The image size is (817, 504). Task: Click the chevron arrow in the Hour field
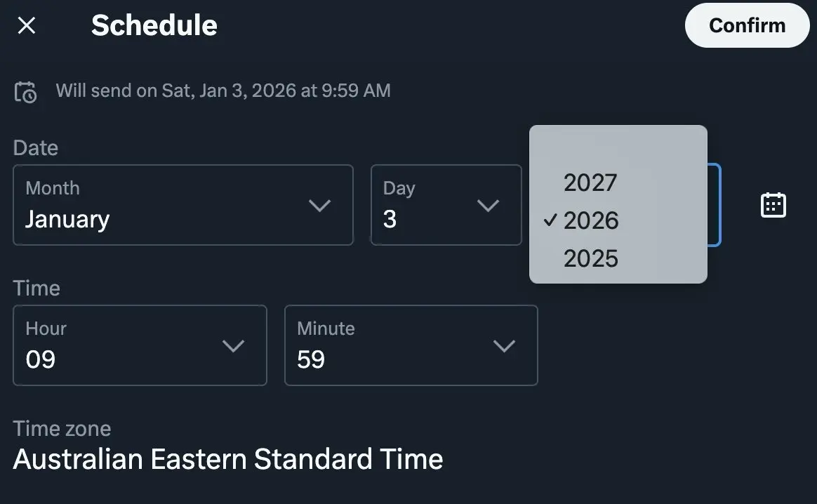pyautogui.click(x=233, y=346)
